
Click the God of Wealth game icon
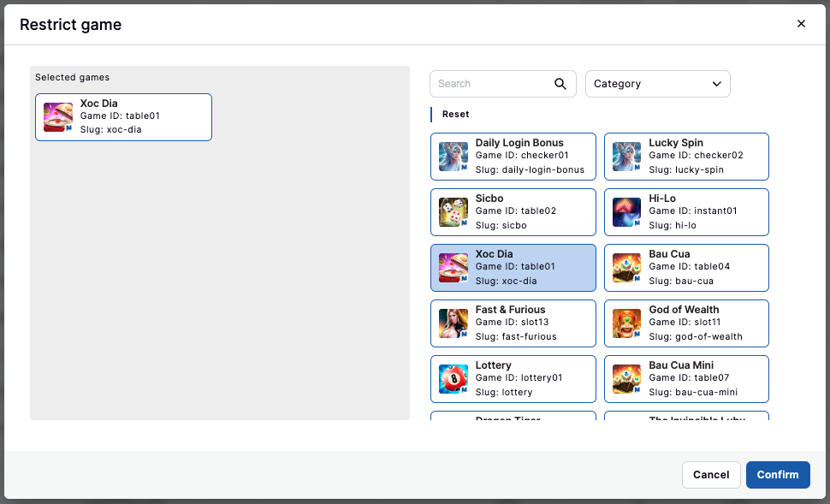(627, 323)
